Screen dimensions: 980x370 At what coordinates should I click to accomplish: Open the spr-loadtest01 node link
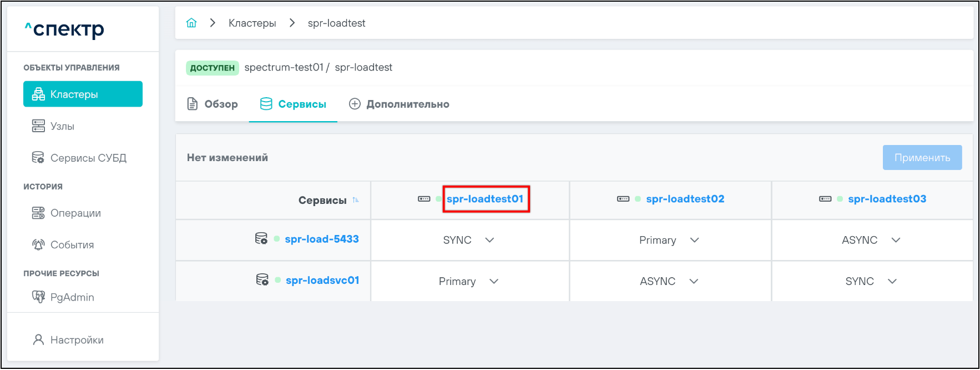[485, 199]
